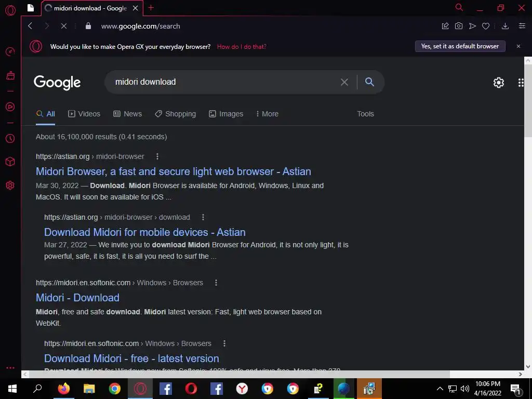Open options for second softonic Browsers result

coord(224,343)
